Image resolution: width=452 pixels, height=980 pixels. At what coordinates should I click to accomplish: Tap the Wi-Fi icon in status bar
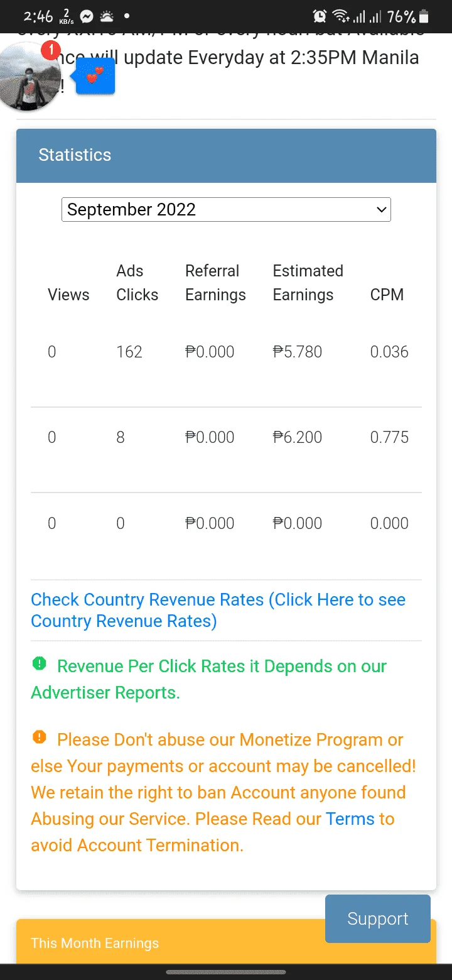pyautogui.click(x=341, y=16)
